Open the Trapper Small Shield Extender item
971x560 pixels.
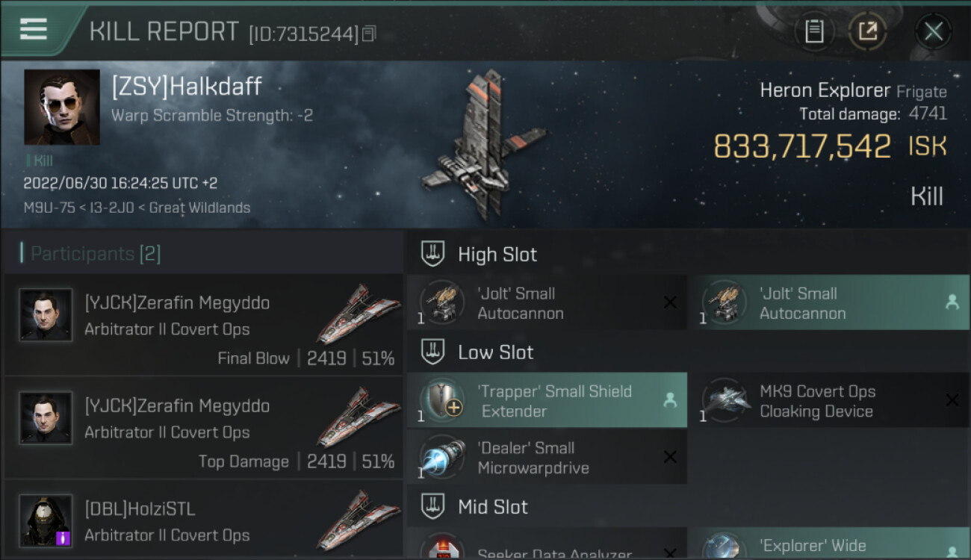point(547,401)
